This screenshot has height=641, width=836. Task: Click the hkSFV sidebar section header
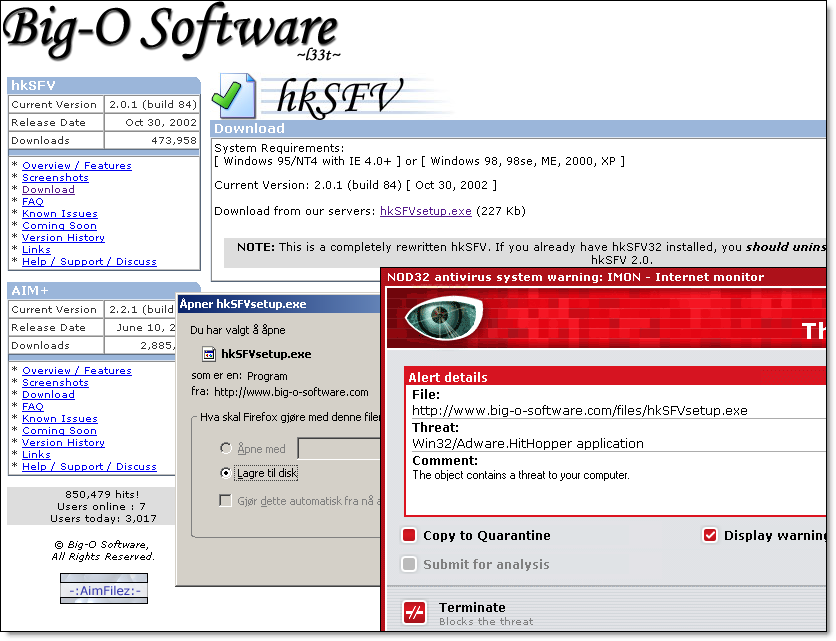pyautogui.click(x=104, y=85)
